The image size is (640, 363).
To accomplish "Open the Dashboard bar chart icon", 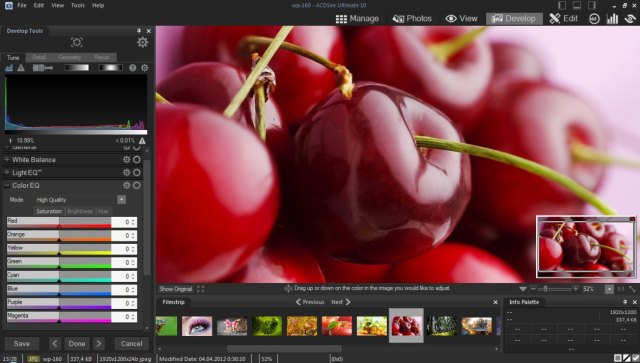I will 612,19.
